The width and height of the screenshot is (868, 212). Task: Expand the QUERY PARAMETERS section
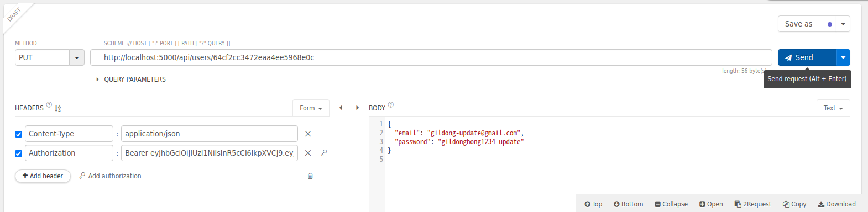(x=131, y=79)
